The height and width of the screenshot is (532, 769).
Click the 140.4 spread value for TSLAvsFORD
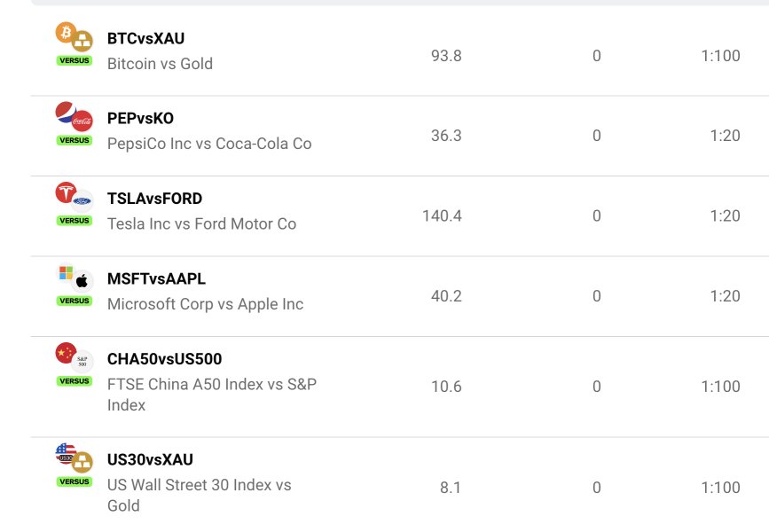(442, 215)
